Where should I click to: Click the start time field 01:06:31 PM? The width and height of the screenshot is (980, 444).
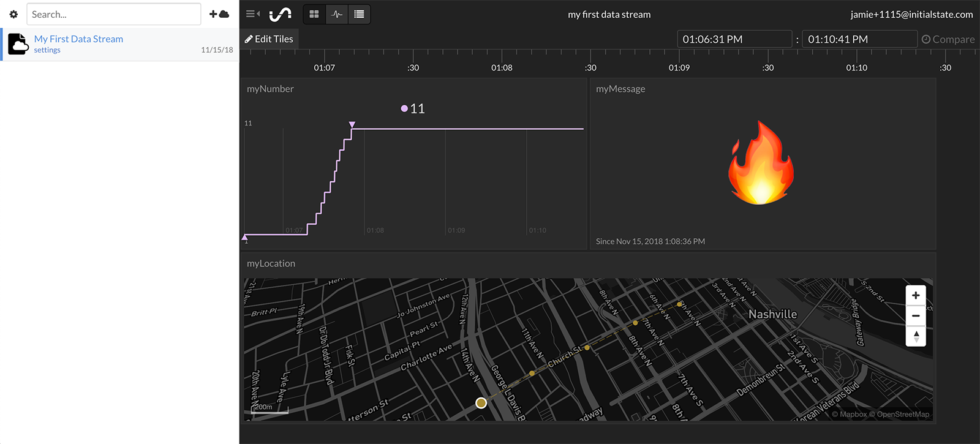click(x=734, y=39)
